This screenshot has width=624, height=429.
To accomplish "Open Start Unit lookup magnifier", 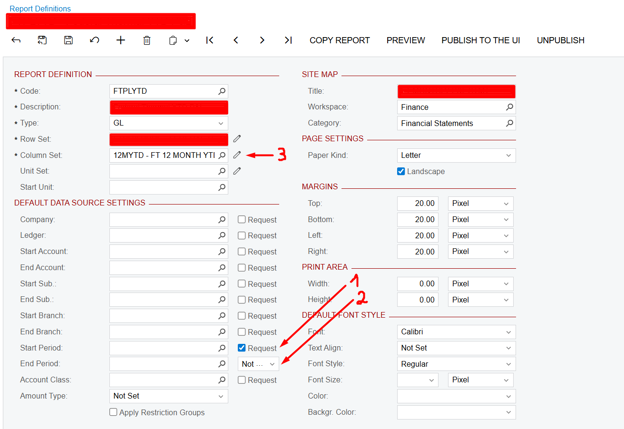I will pos(222,187).
